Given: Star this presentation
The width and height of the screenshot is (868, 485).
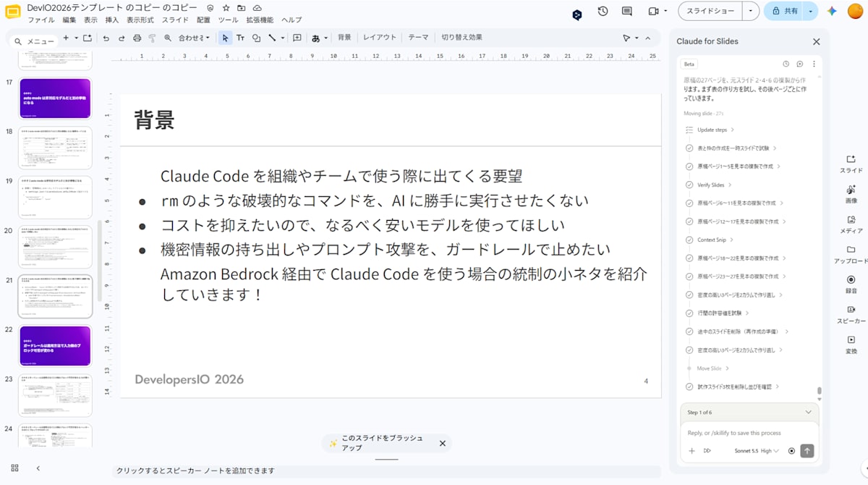Looking at the screenshot, I should pyautogui.click(x=226, y=7).
